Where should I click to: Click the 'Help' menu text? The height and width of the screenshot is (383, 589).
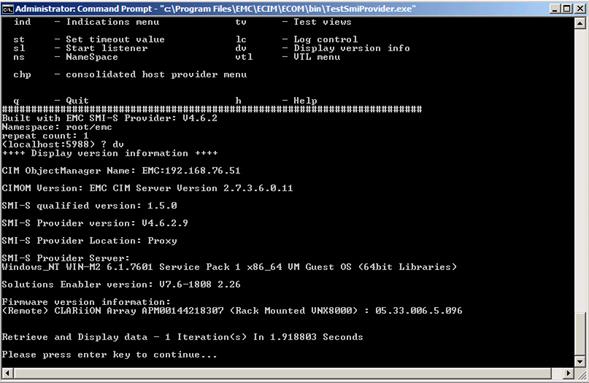[x=305, y=101]
